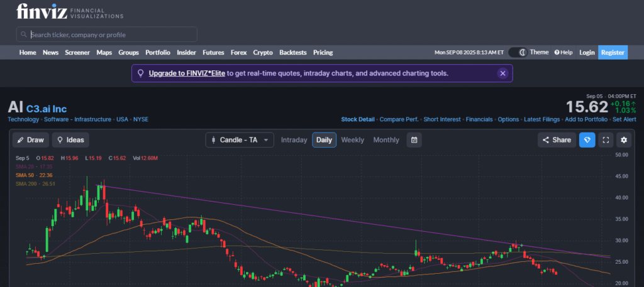Open the Backtests menu item
Screen dimensions: 644x287
point(292,53)
